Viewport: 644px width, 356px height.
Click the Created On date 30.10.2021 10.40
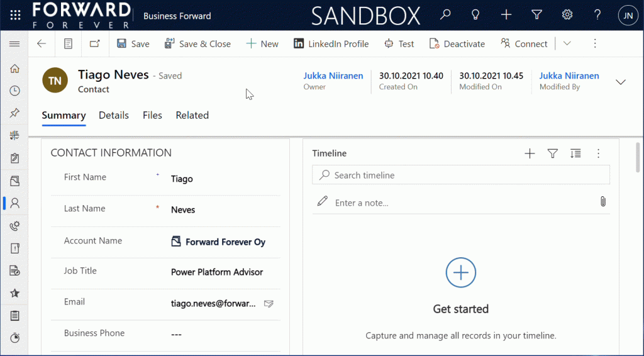pyautogui.click(x=411, y=76)
